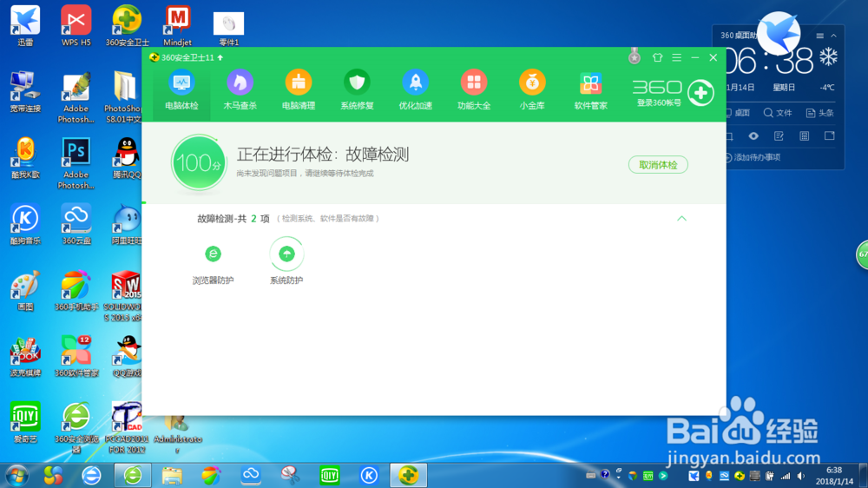Select the WPS H5 desktop shortcut
Image resolution: width=868 pixels, height=488 pixels.
pyautogui.click(x=76, y=25)
